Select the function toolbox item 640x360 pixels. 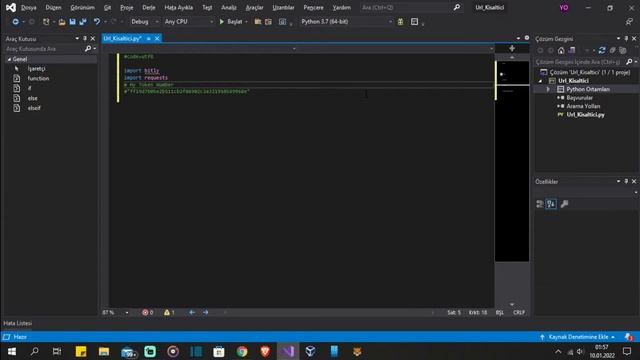38,78
